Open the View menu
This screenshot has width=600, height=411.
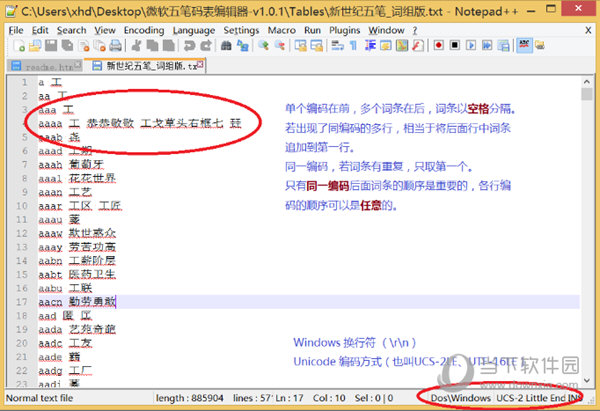pyautogui.click(x=105, y=30)
